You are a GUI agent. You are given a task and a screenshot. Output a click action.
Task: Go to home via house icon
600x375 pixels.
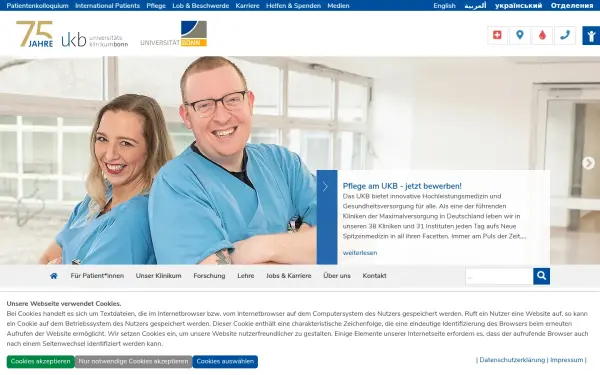(x=54, y=276)
